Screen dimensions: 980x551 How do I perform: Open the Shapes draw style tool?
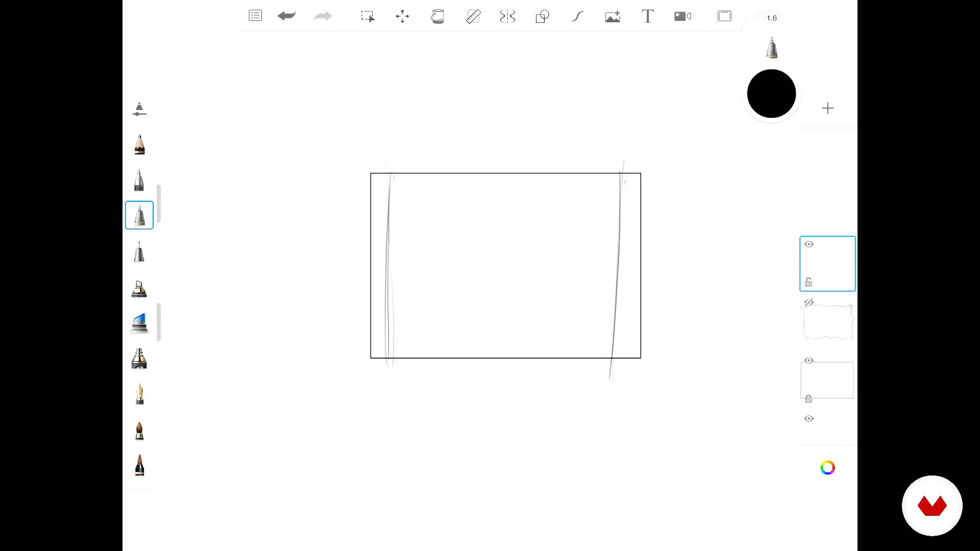pyautogui.click(x=542, y=16)
